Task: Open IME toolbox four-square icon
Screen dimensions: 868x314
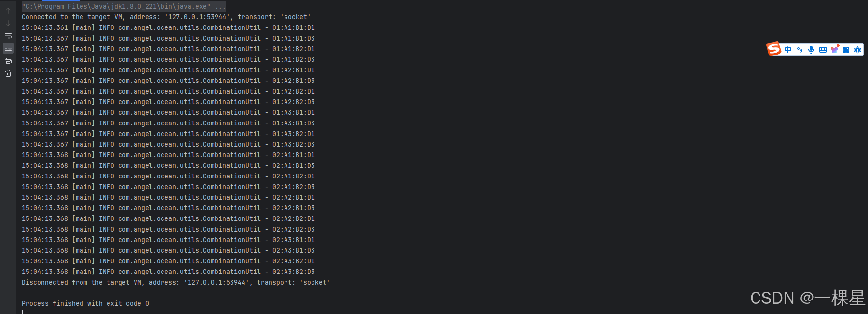Action: tap(846, 50)
